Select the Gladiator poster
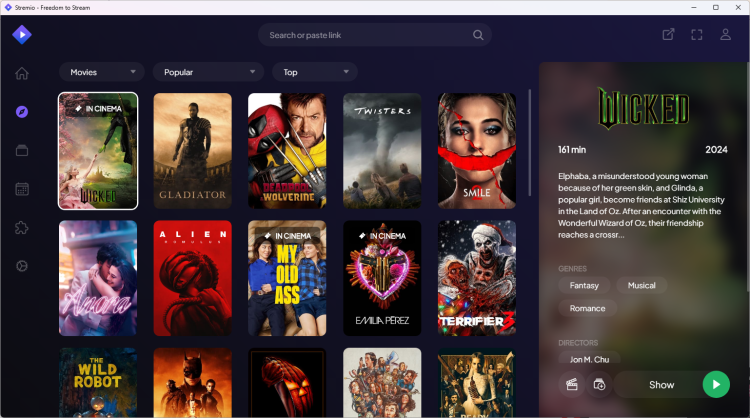Viewport: 750px width, 418px height. click(192, 151)
